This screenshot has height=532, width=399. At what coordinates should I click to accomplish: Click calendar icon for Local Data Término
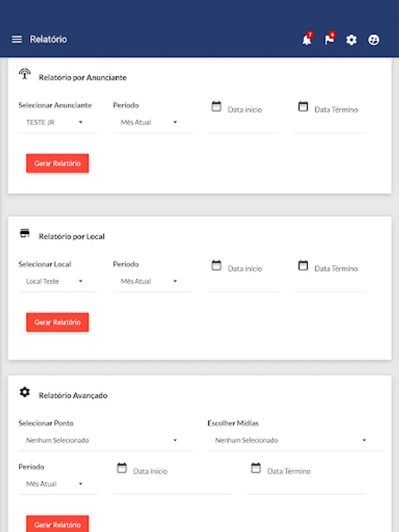(x=303, y=265)
